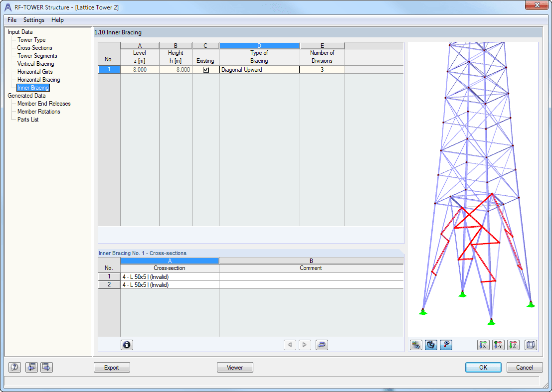Select second cross-section 4 - L 50x5 row
The width and height of the screenshot is (552, 392).
tap(170, 285)
